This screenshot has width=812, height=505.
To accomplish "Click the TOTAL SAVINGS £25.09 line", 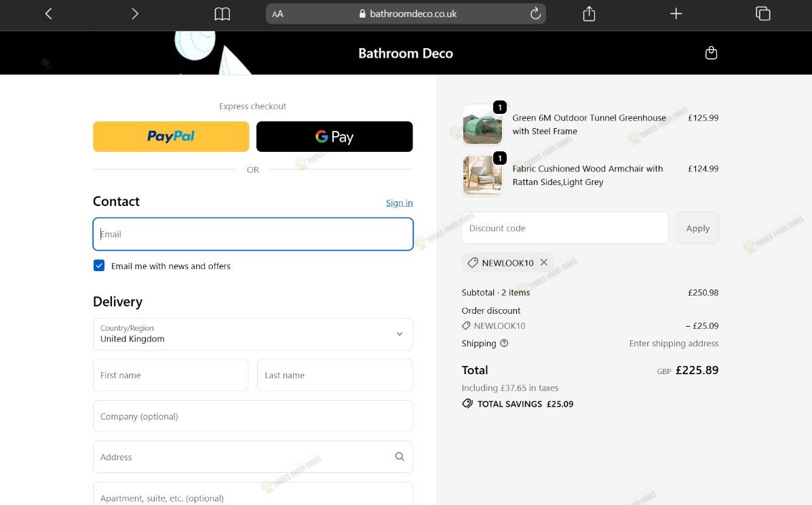I will (x=518, y=404).
